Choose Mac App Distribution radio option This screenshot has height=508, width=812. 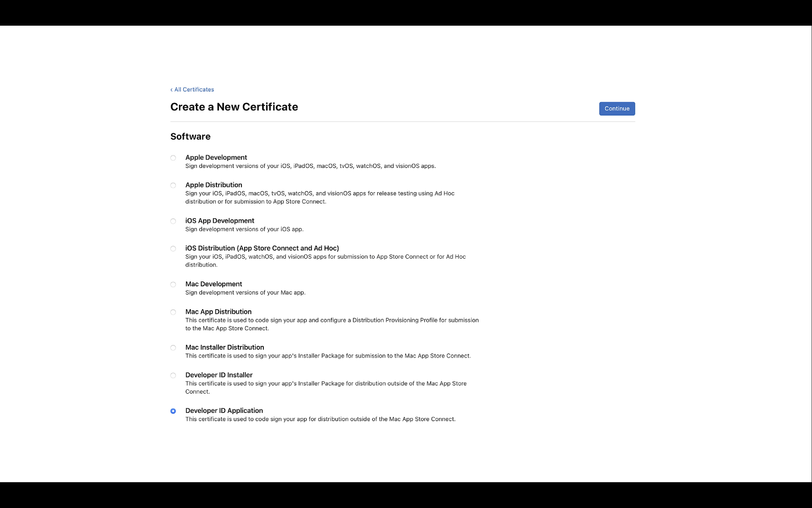coord(173,312)
